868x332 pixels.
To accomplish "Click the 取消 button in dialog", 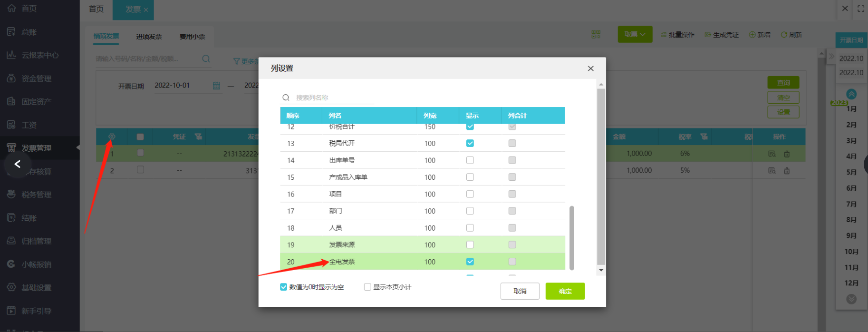I will click(x=520, y=291).
